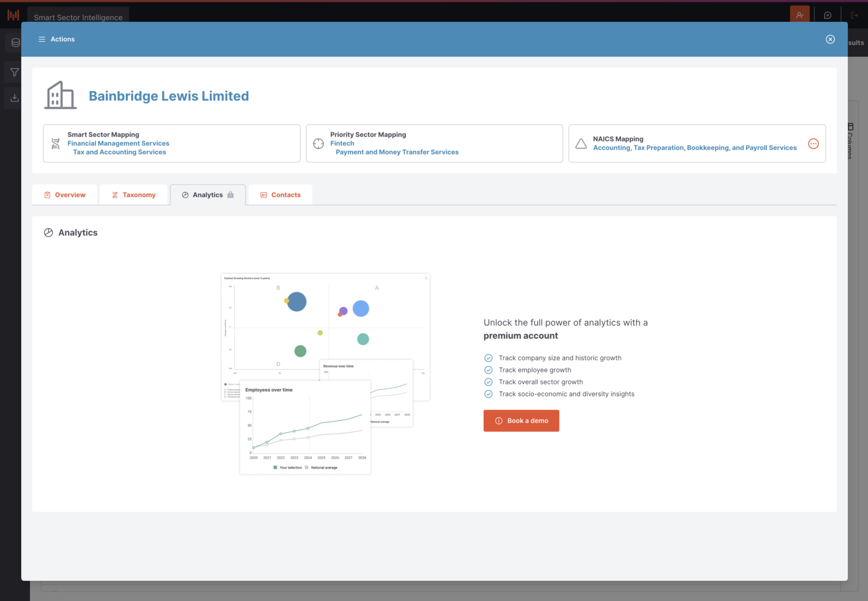868x601 pixels.
Task: Click the Analytics section heading icon
Action: pos(48,232)
